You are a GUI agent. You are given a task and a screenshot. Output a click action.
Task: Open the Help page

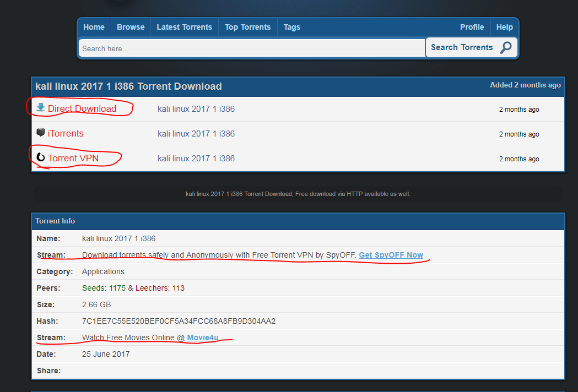pos(504,26)
